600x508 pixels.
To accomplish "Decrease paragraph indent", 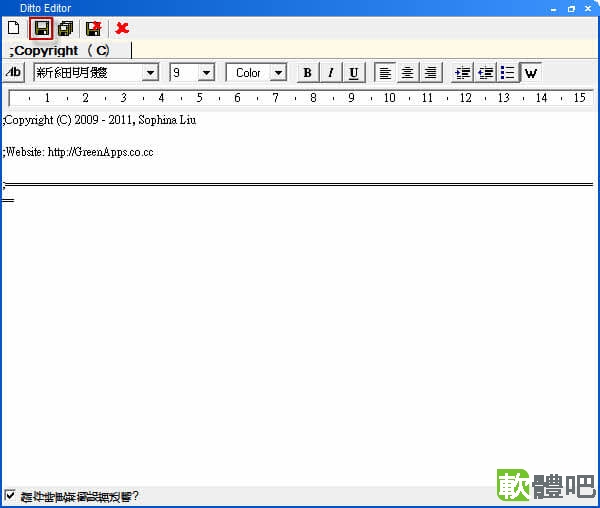I will (x=486, y=73).
